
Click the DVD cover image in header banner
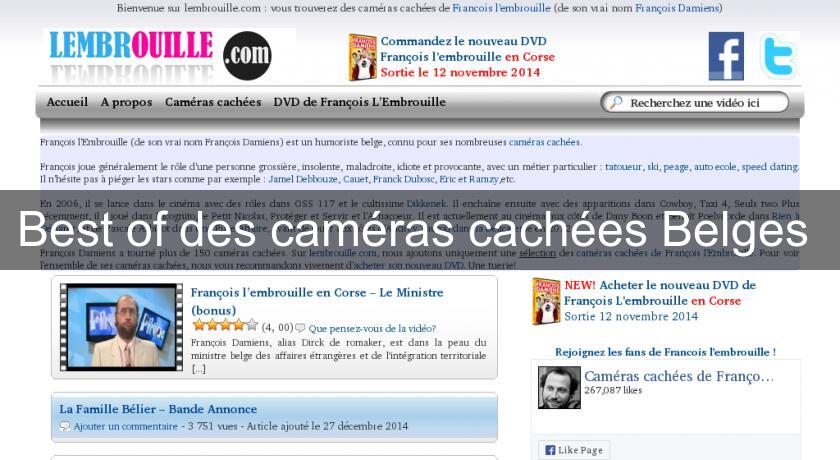coord(363,57)
